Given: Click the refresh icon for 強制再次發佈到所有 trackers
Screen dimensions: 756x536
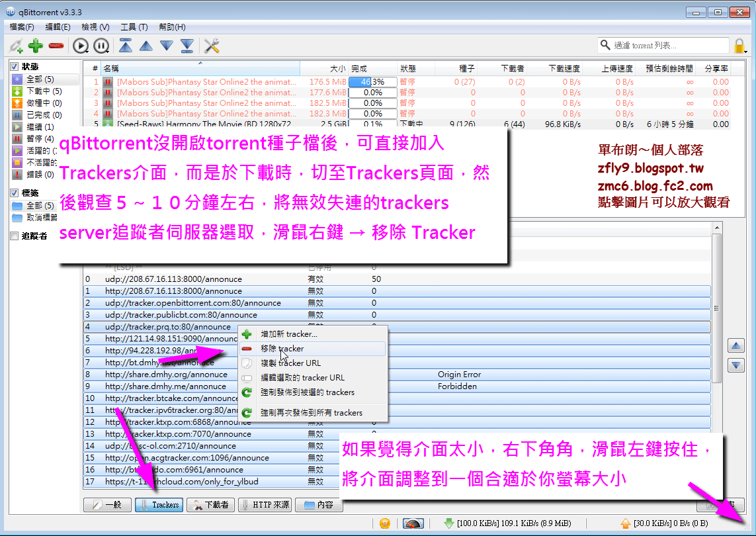Looking at the screenshot, I should coord(247,412).
